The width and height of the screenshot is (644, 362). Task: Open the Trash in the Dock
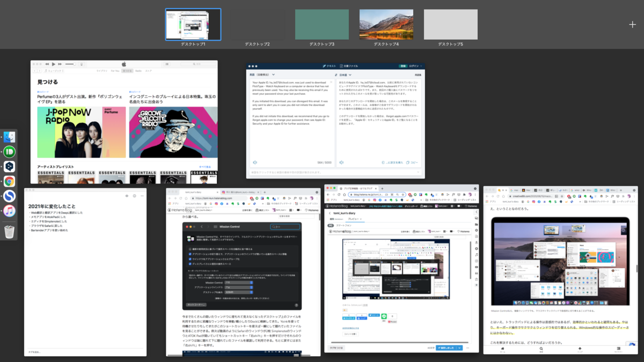(9, 231)
